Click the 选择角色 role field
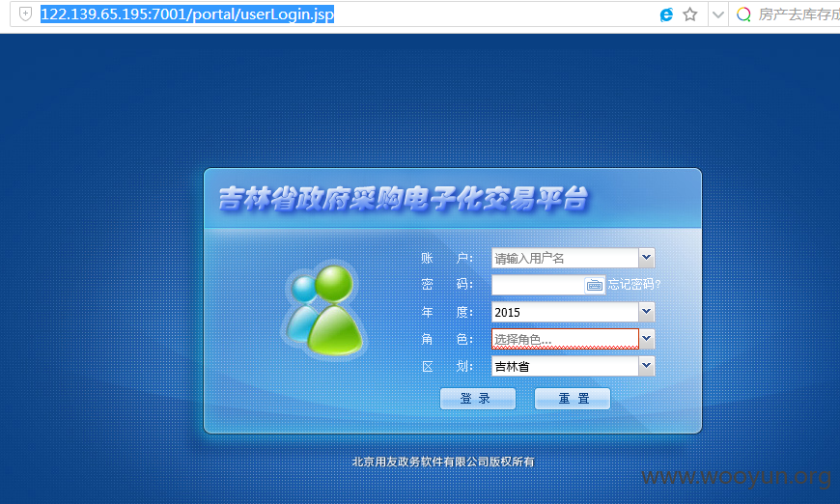 point(565,339)
